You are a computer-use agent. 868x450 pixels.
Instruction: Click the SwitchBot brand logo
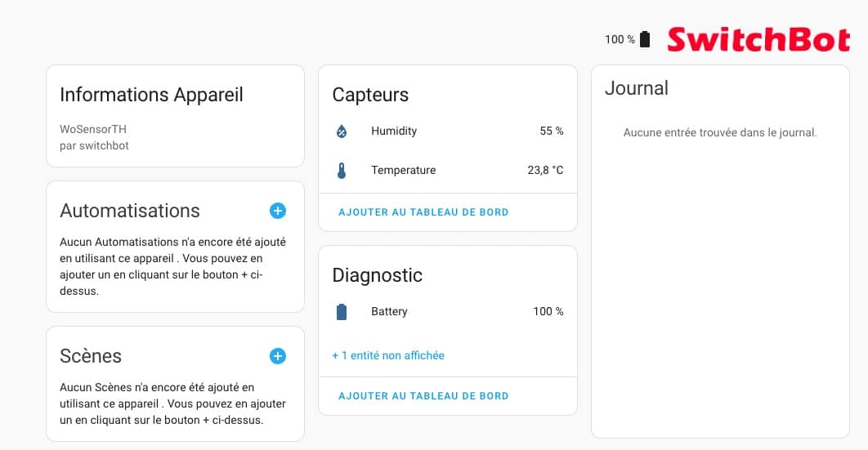758,40
